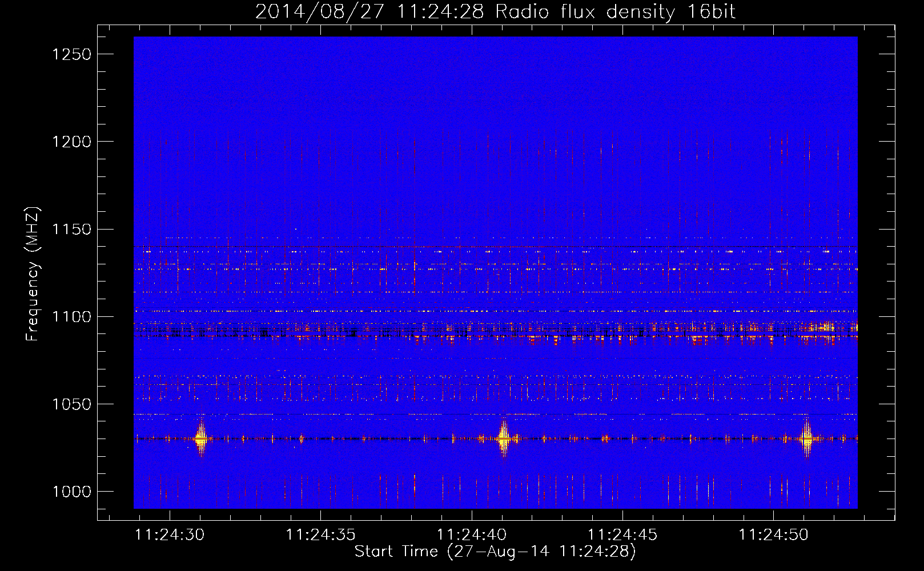Select the 1250 frequency tick label
This screenshot has width=924, height=571.
71,54
